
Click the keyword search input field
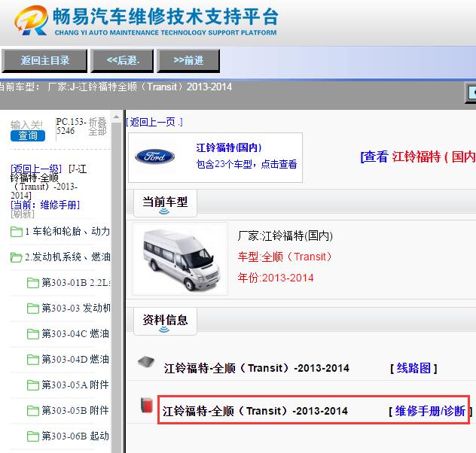point(26,125)
